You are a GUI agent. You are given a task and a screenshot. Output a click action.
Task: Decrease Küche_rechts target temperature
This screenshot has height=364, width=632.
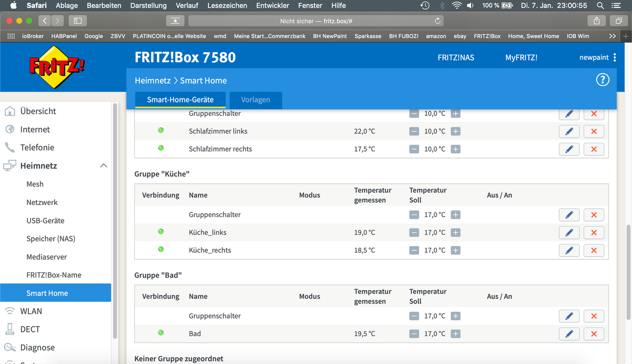point(414,250)
